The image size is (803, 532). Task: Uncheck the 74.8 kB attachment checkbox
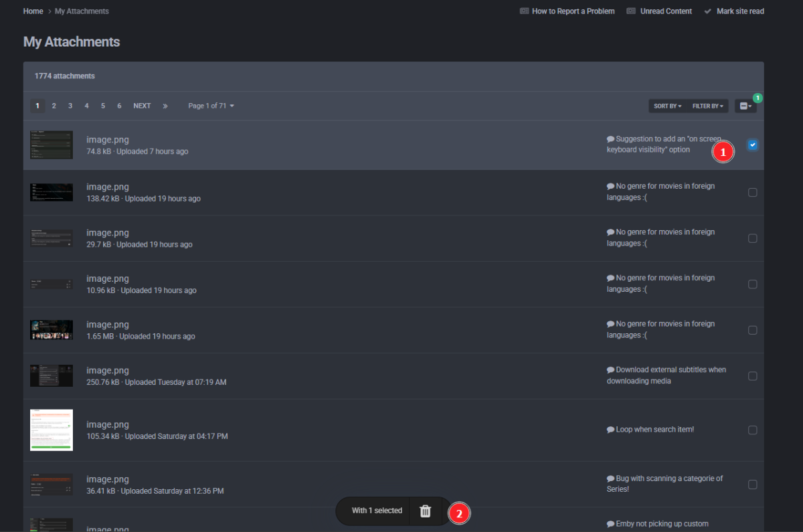(753, 145)
